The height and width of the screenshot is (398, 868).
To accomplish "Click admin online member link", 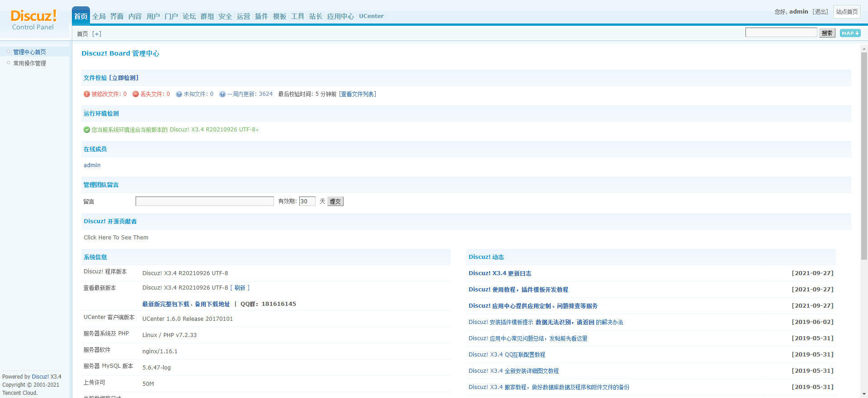I will coord(92,165).
